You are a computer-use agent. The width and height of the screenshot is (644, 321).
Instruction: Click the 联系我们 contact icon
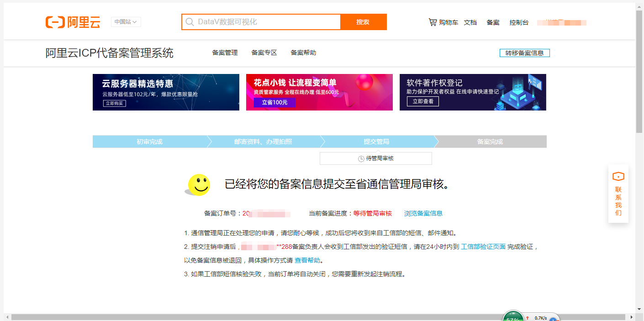(618, 176)
